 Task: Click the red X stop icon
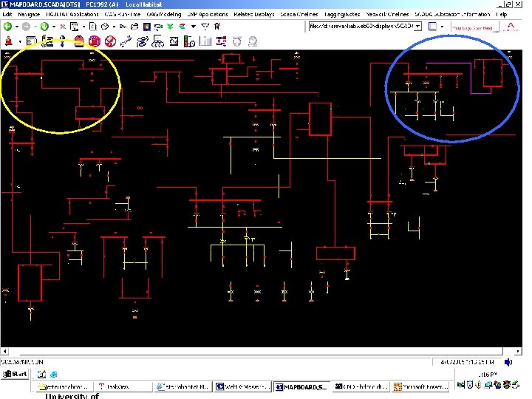pos(63,27)
